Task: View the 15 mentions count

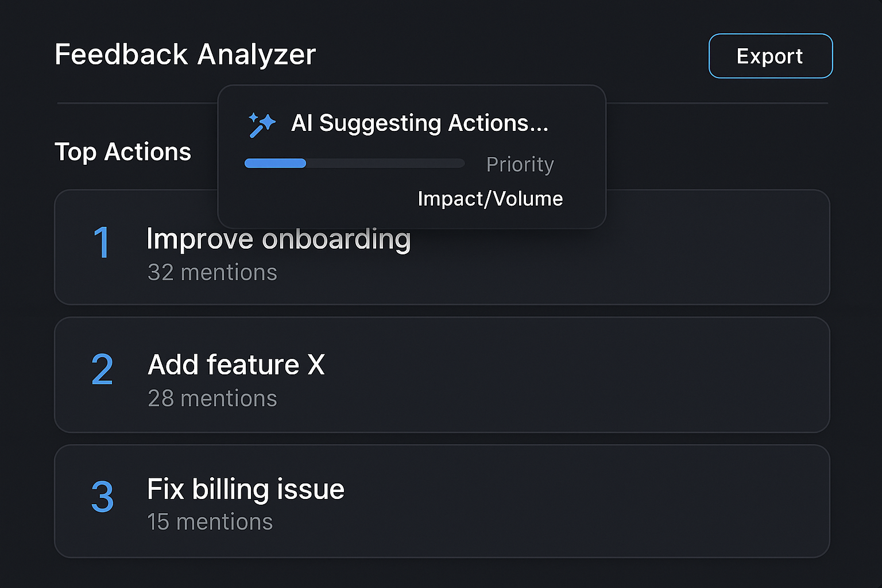Action: 210,522
